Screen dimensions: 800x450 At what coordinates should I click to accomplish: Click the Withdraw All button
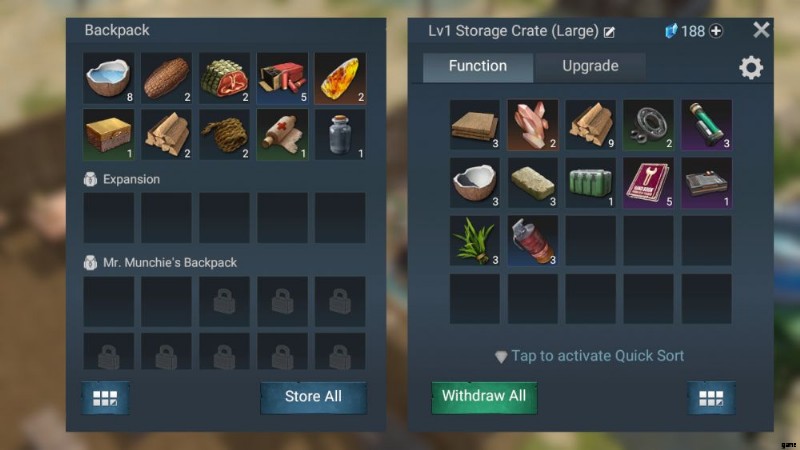[x=484, y=396]
